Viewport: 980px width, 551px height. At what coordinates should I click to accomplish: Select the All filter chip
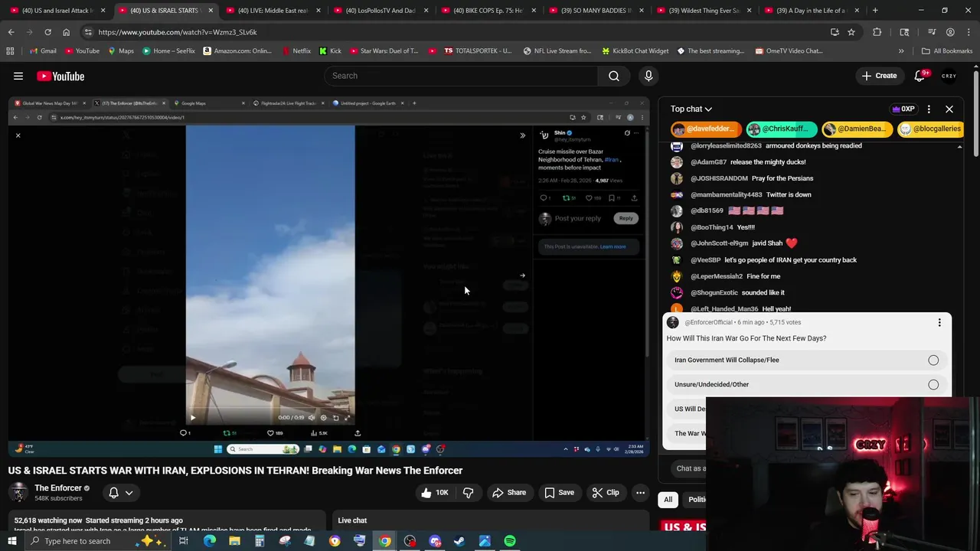tap(668, 500)
